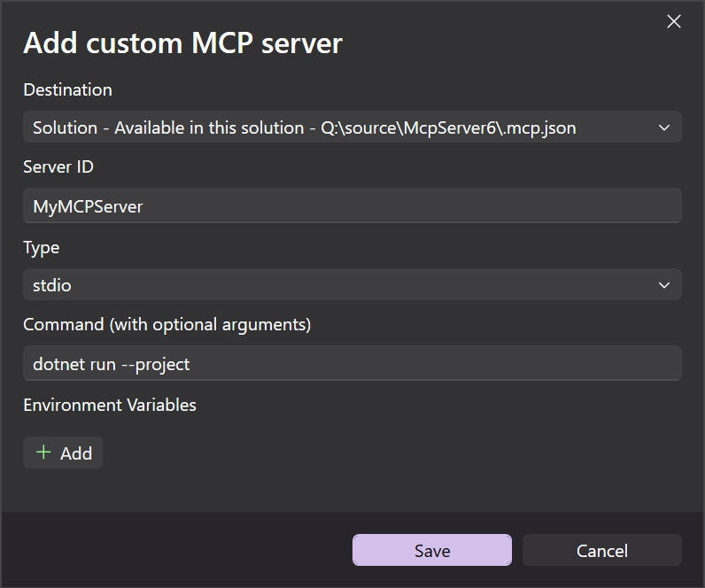Click the chevron arrow on Type dropdown
This screenshot has height=588, width=705.
(664, 285)
